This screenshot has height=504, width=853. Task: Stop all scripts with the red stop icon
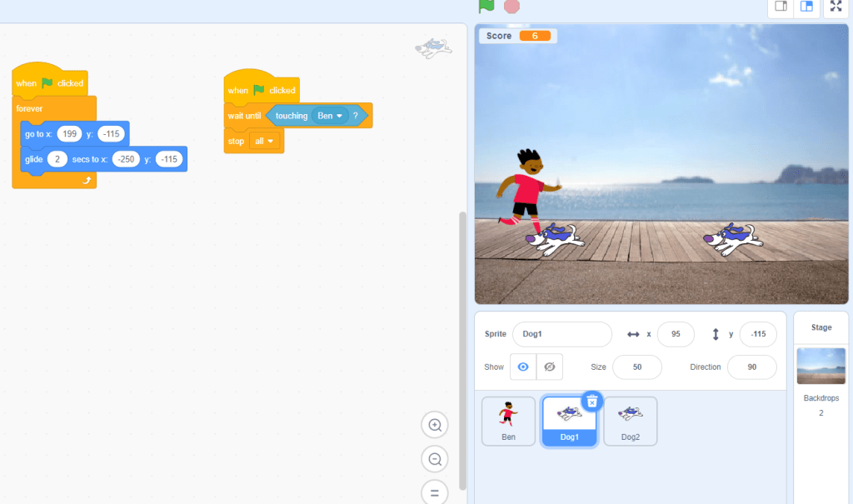511,7
